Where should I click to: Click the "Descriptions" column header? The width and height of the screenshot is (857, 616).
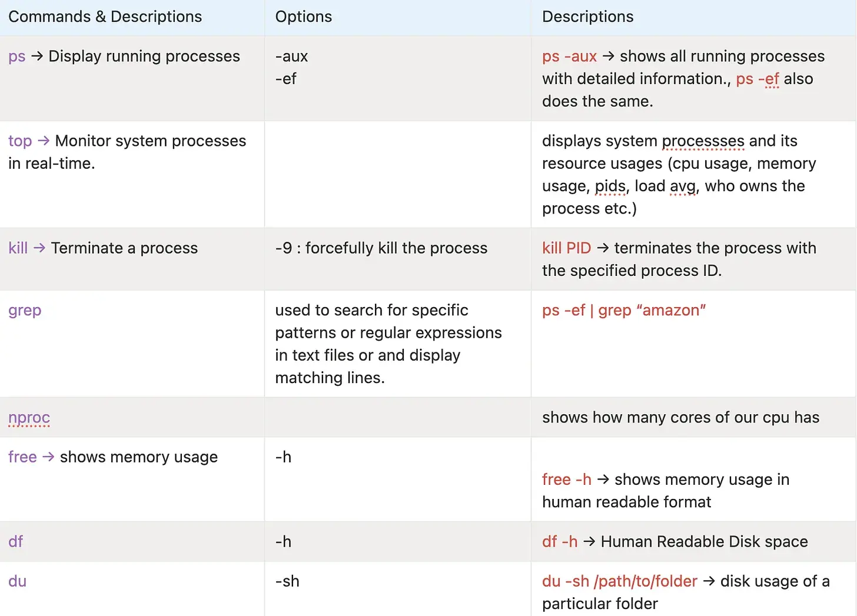(x=587, y=16)
